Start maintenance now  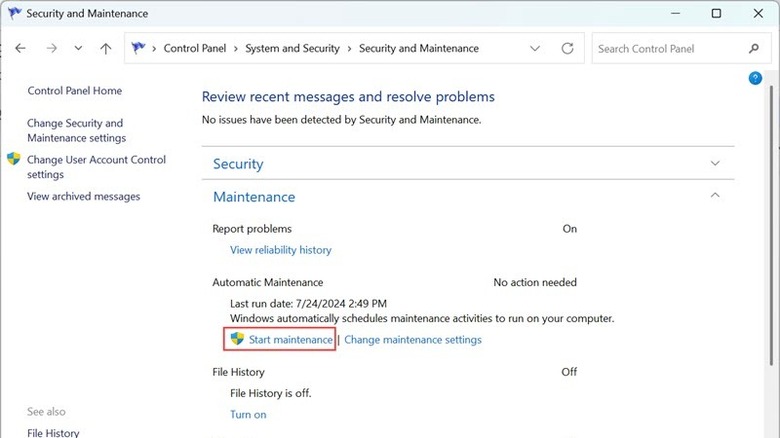point(290,340)
